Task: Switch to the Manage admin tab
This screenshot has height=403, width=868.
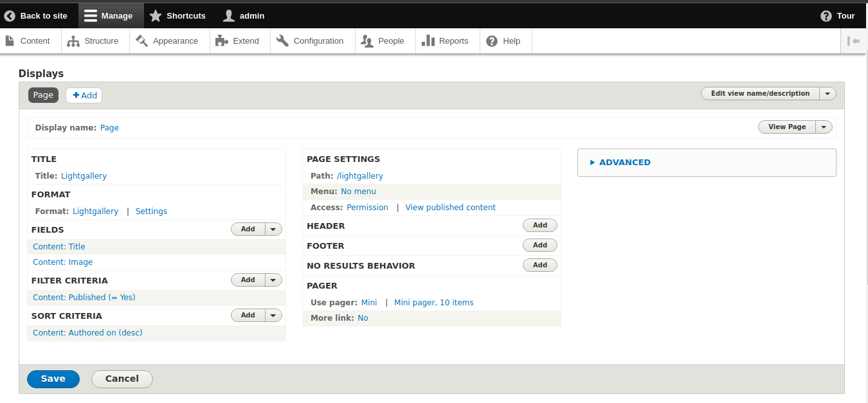Action: pos(111,15)
